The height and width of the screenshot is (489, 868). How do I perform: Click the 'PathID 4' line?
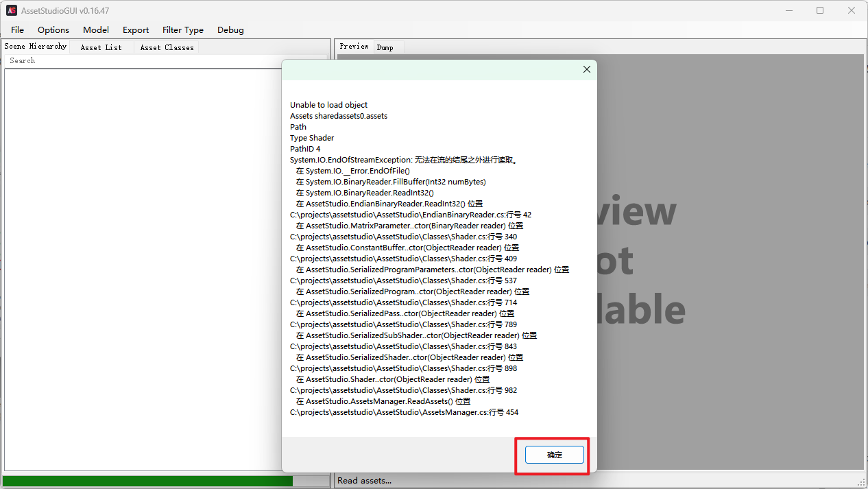(x=305, y=149)
